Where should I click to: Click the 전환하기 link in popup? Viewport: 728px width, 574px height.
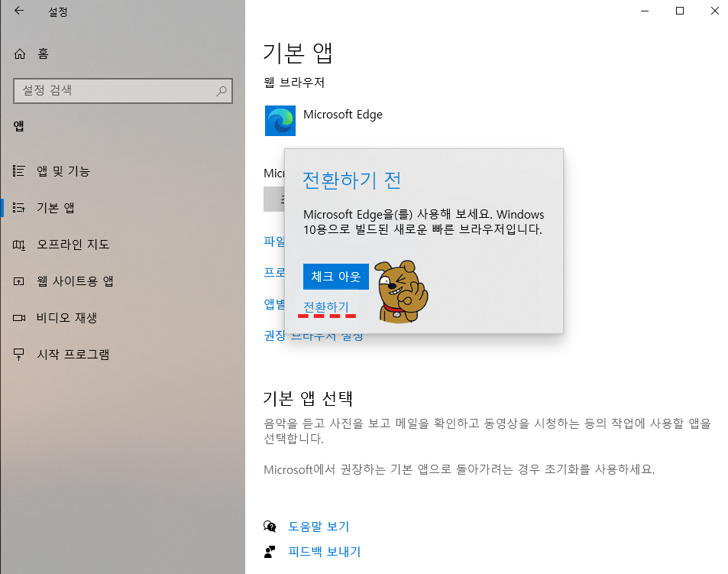325,307
